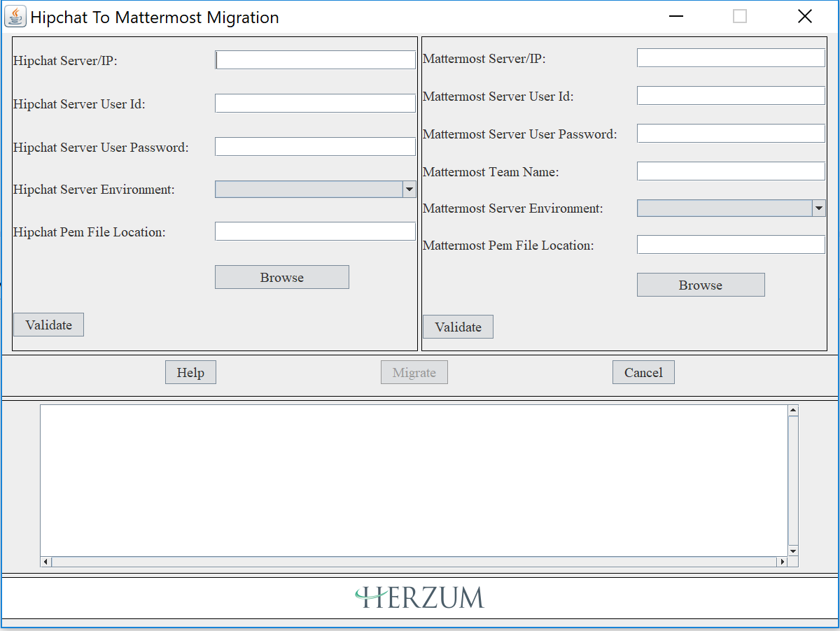Click the disabled Migrate button

414,372
